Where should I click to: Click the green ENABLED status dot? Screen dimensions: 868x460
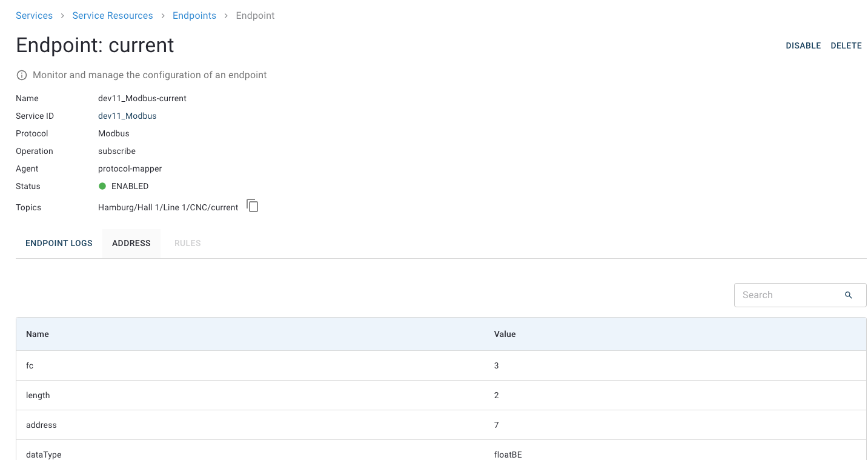tap(102, 186)
